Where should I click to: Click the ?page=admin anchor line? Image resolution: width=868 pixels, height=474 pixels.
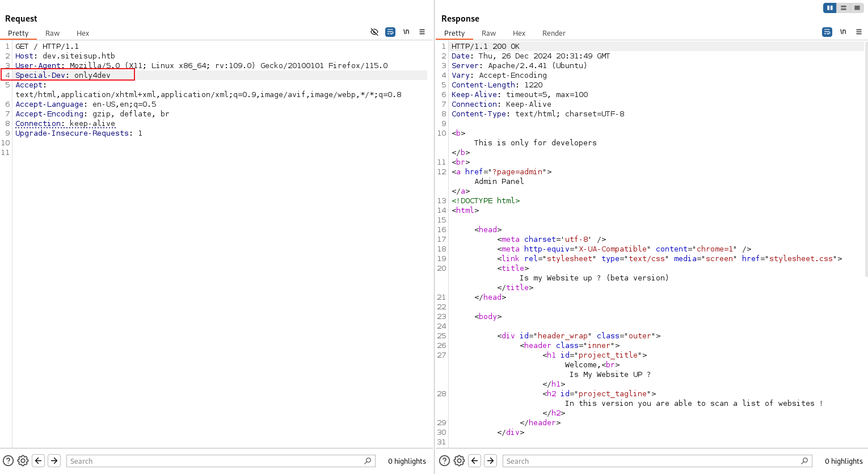click(x=502, y=171)
